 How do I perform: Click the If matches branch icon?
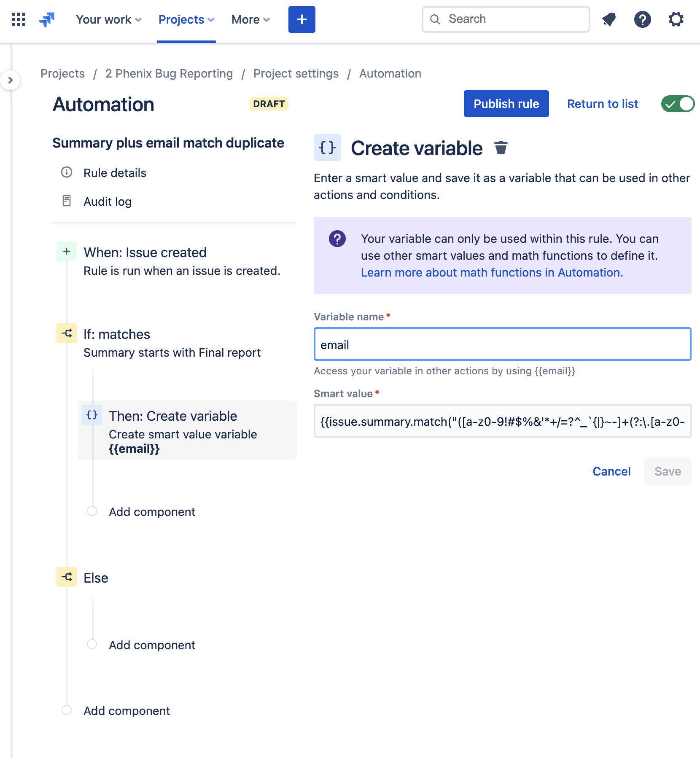[67, 333]
